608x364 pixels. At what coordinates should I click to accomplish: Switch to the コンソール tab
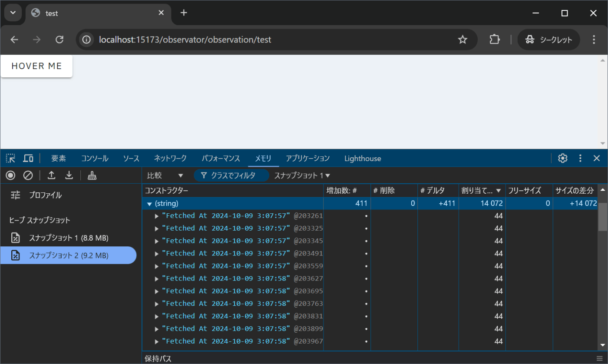pyautogui.click(x=95, y=159)
